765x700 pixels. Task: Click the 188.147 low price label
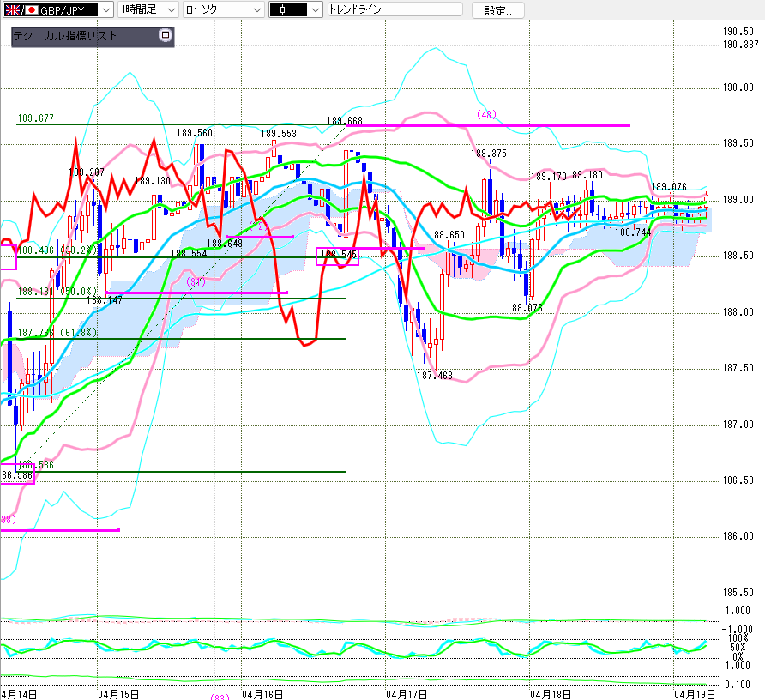105,300
